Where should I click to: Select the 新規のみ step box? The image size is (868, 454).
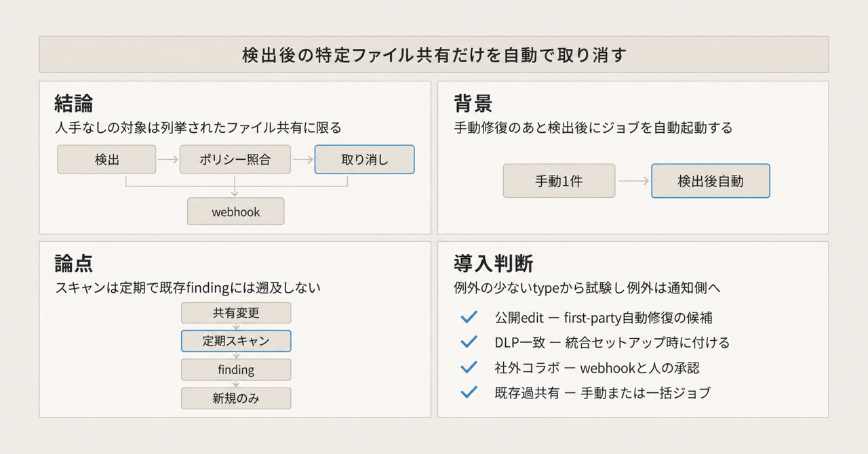click(x=236, y=398)
